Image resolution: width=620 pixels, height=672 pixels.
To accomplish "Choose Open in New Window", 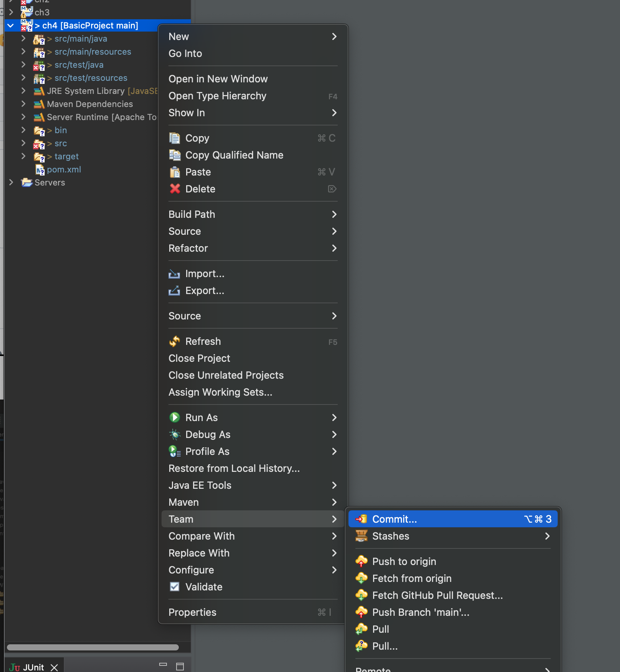I will (x=253, y=79).
